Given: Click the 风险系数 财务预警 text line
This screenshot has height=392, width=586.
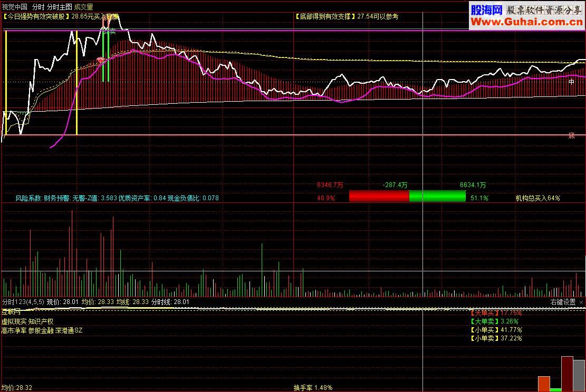Looking at the screenshot, I should (x=117, y=198).
